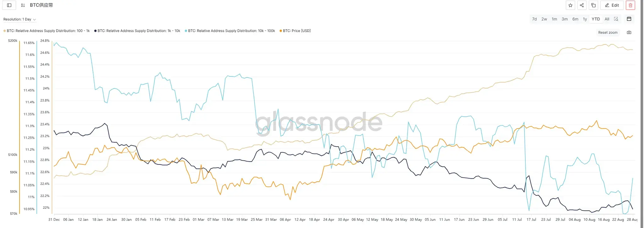Click the BTC供应带 chart title
This screenshot has width=644, height=228.
[x=41, y=5]
